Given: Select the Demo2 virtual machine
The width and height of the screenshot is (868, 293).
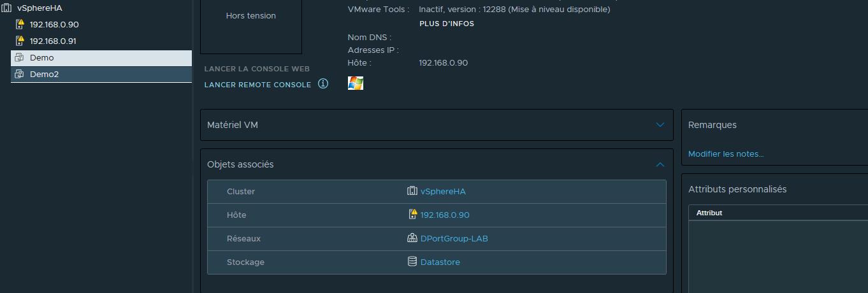Looking at the screenshot, I should point(101,74).
